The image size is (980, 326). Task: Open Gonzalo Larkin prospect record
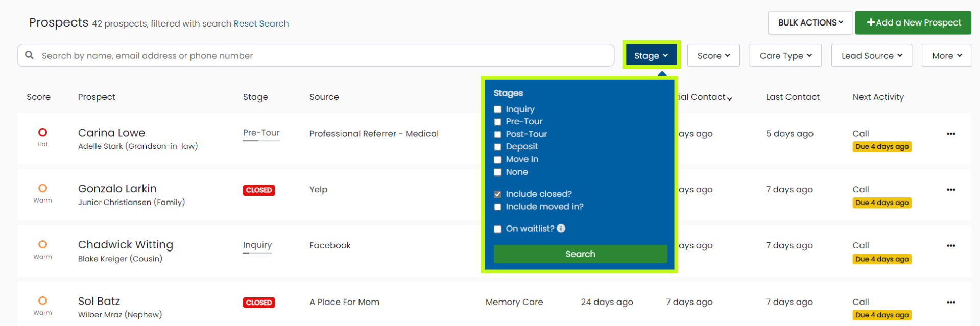pyautogui.click(x=117, y=189)
